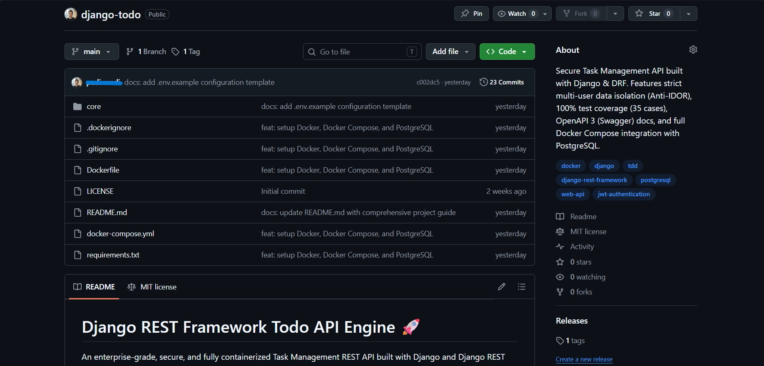Open commit hash c002dc5
The width and height of the screenshot is (764, 366).
428,82
